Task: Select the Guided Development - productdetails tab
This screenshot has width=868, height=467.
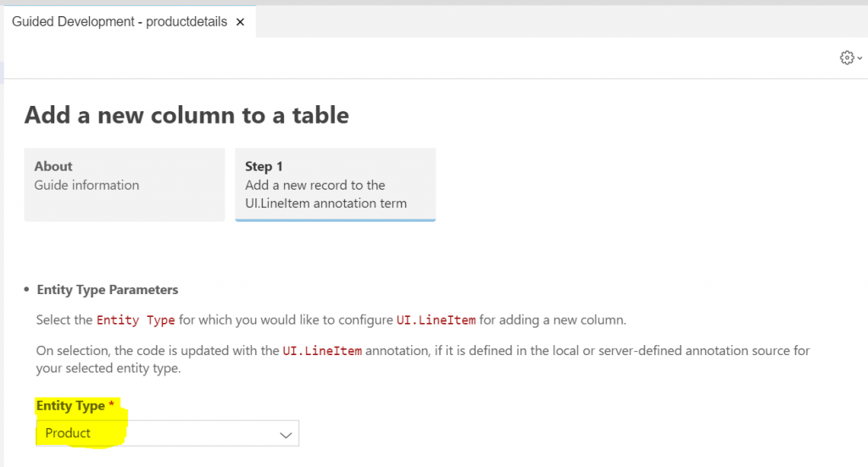Action: 120,21
